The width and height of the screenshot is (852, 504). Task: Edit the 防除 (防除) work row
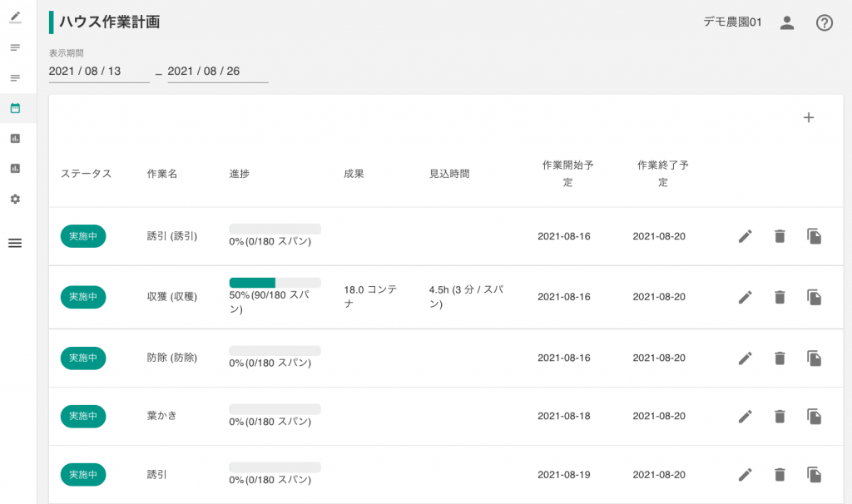coord(745,358)
